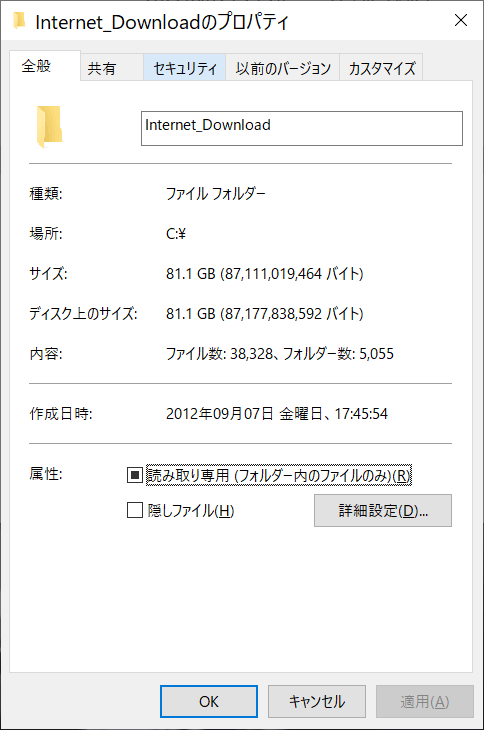
Task: Confirm with the OK button
Action: coord(208,701)
